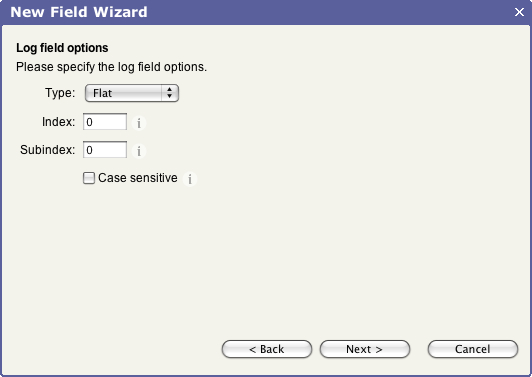
Task: Show the info tooltip beside the Index field
Action: tap(139, 123)
